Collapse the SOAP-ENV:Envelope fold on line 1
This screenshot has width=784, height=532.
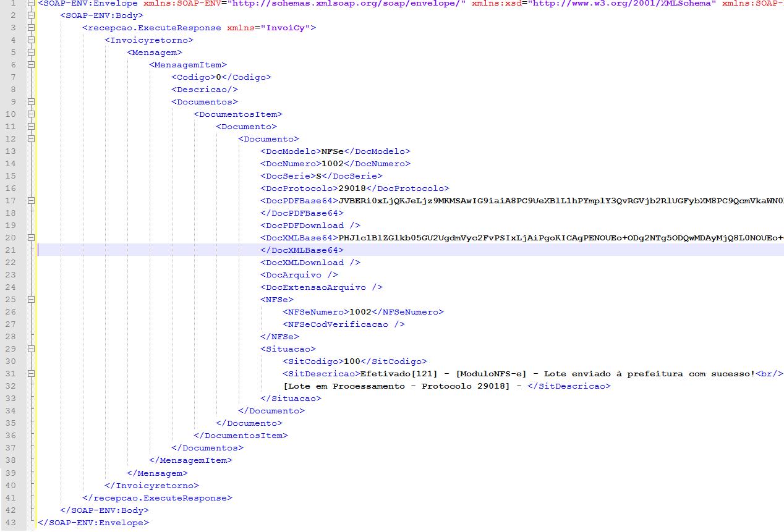coord(31,3)
